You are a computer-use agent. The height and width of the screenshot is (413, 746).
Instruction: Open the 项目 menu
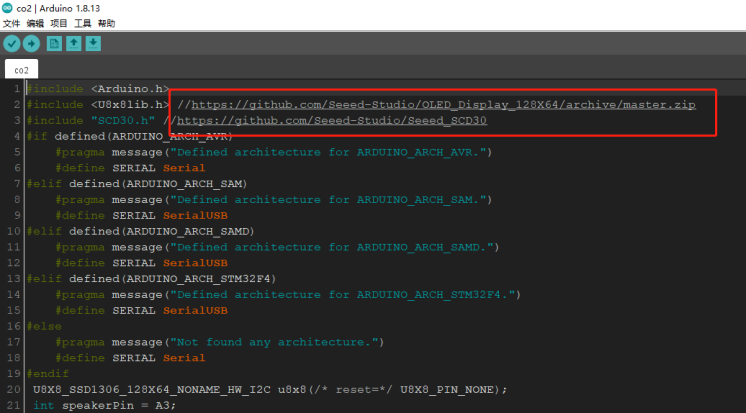[59, 23]
